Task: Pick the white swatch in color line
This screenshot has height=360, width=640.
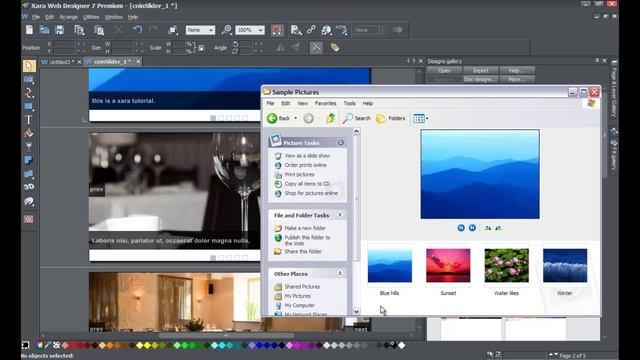Action: pyautogui.click(x=402, y=345)
